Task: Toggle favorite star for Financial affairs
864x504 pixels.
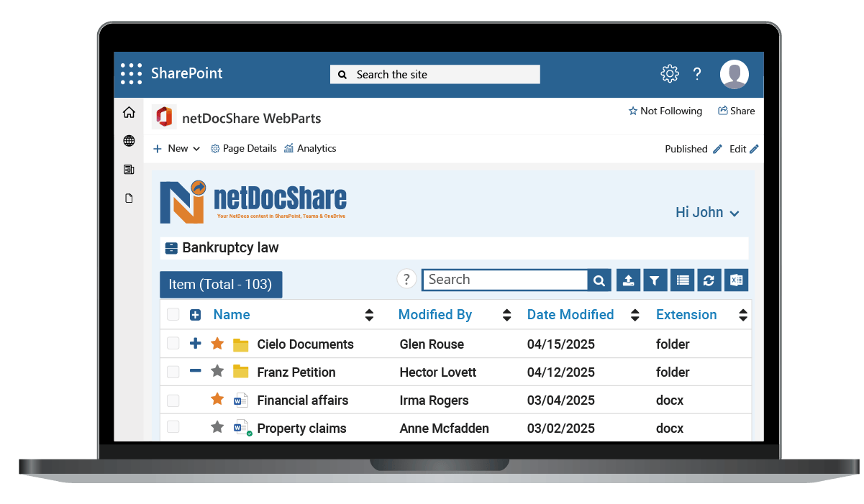Action: click(x=217, y=399)
